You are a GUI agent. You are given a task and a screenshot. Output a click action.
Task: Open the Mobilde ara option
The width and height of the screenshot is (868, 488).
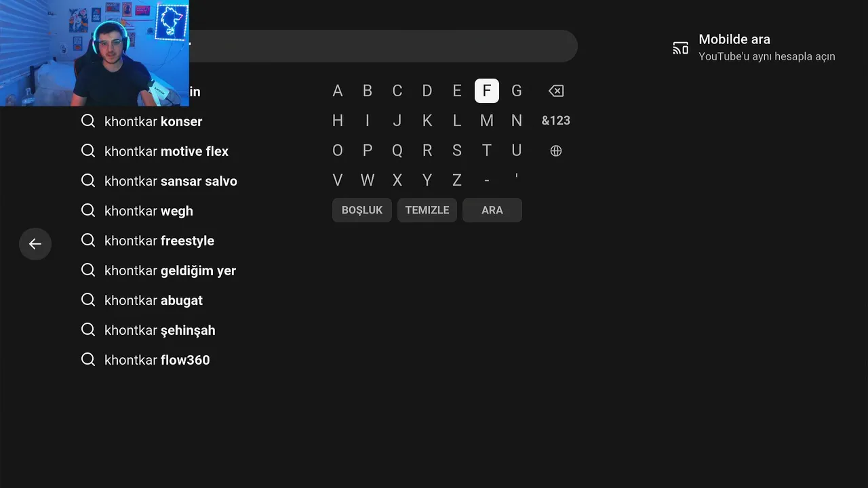pyautogui.click(x=754, y=47)
